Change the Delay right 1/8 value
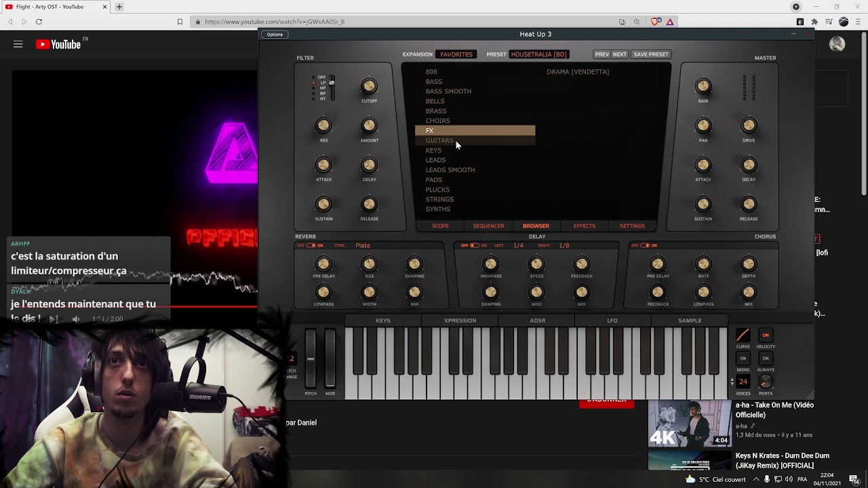This screenshot has height=488, width=868. tap(564, 245)
